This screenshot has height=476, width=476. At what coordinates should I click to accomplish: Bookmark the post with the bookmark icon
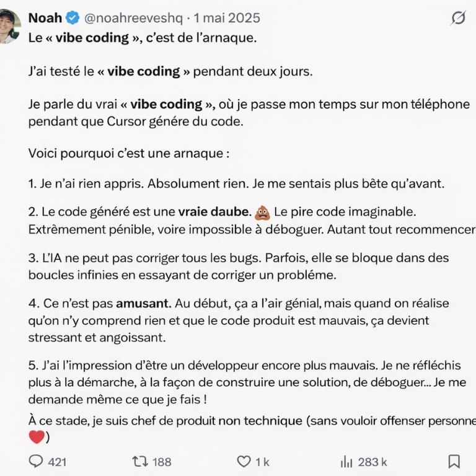[x=454, y=461]
